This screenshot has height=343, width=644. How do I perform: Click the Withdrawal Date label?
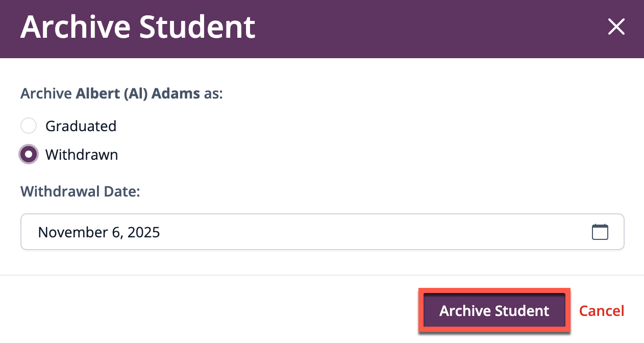point(80,192)
